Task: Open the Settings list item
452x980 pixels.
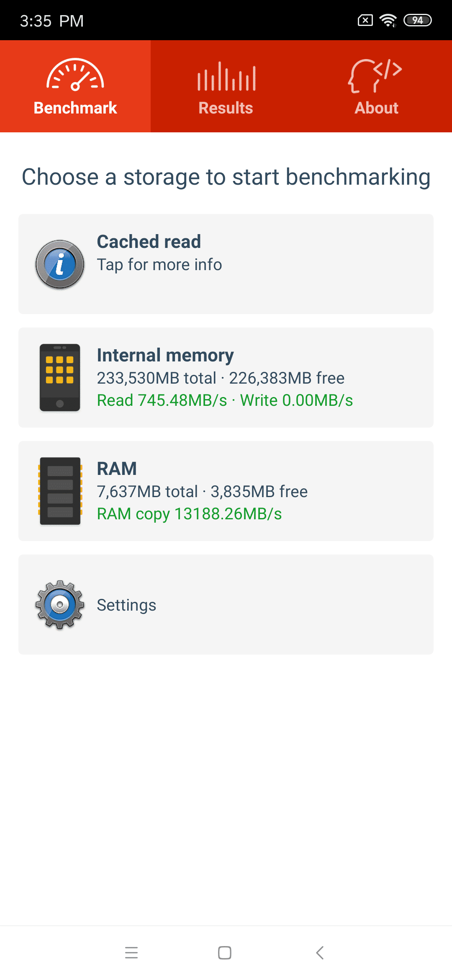Action: coord(226,604)
